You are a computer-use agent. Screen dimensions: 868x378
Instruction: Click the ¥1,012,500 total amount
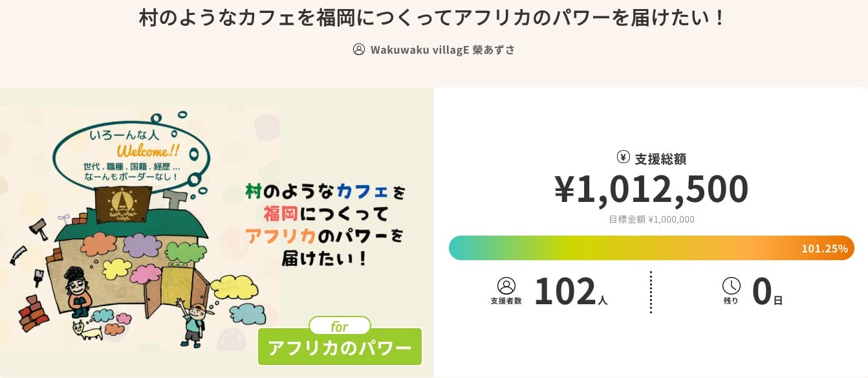651,189
